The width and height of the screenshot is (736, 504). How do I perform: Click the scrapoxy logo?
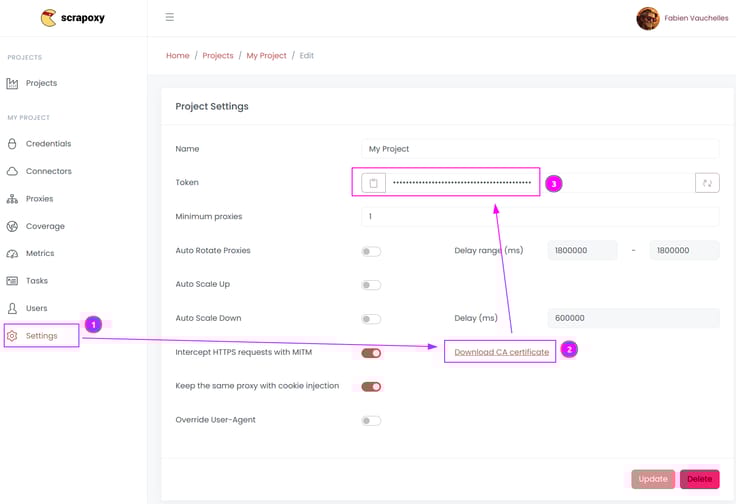(x=73, y=18)
